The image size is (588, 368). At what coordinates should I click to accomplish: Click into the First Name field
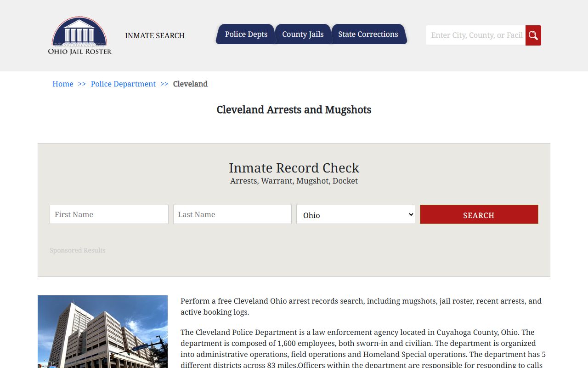[x=109, y=214]
